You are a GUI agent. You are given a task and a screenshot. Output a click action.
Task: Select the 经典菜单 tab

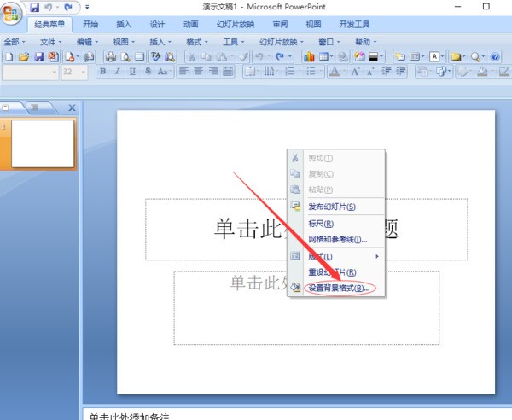pos(49,24)
